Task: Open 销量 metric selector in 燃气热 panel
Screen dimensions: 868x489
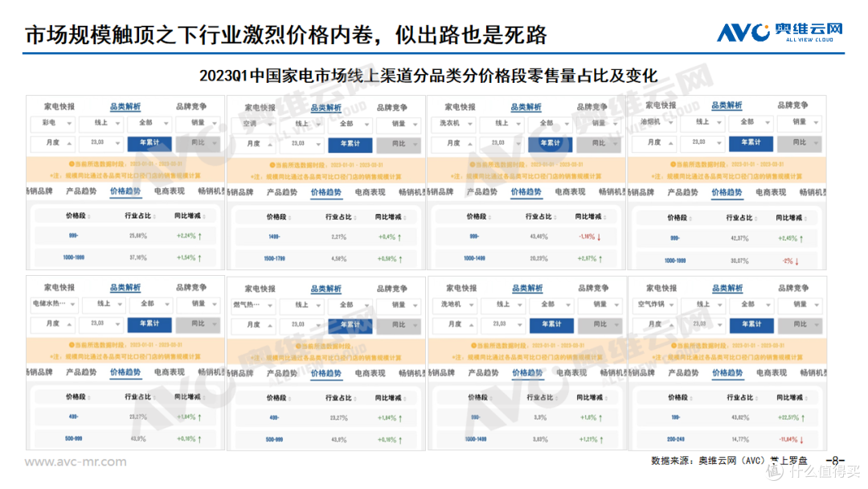Action: [399, 305]
